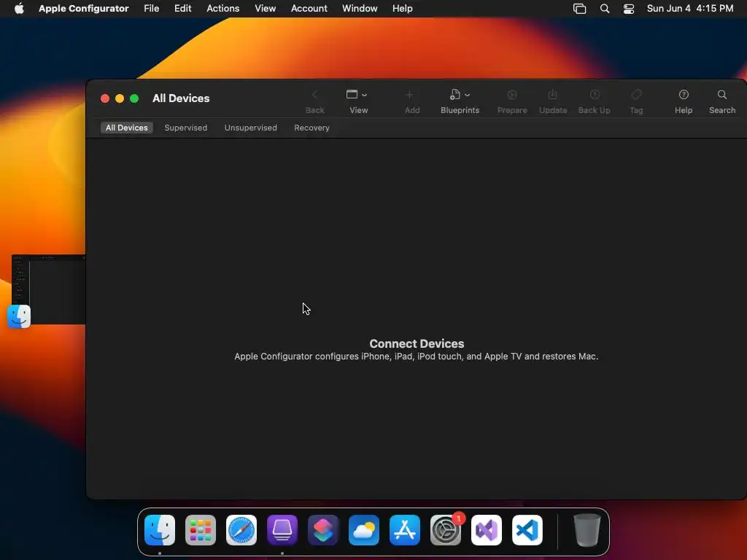
Task: Open the Help menu in menu bar
Action: [x=402, y=8]
